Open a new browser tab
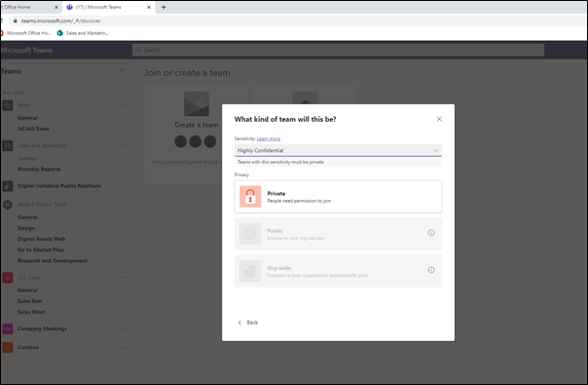 (x=164, y=7)
